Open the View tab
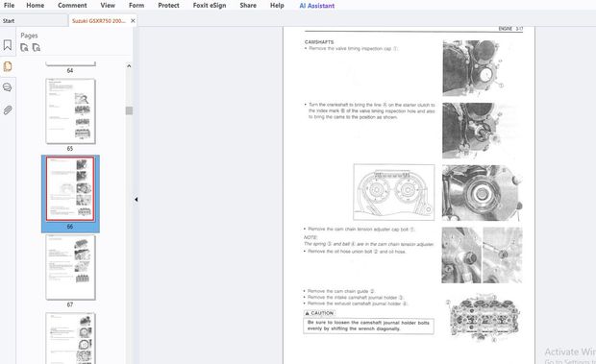The image size is (596, 364). point(108,6)
